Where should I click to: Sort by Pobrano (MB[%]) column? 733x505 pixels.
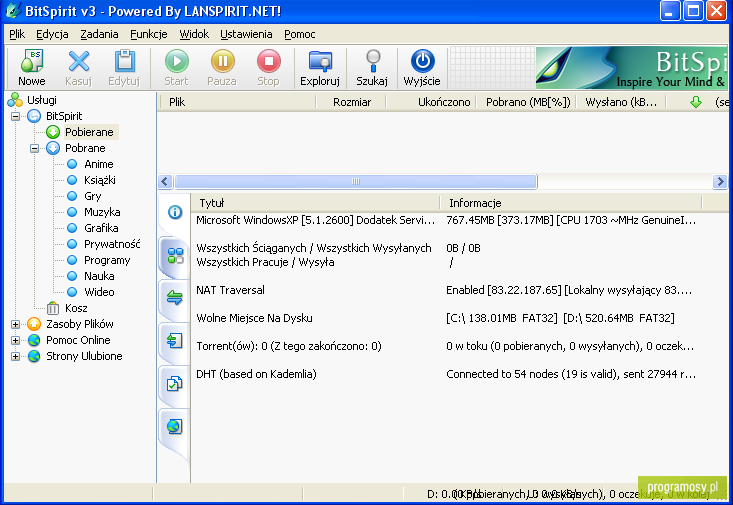(526, 102)
